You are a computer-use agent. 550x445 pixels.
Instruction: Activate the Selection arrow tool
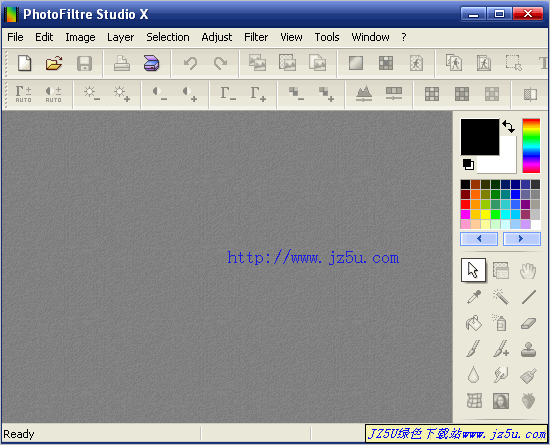tap(474, 270)
